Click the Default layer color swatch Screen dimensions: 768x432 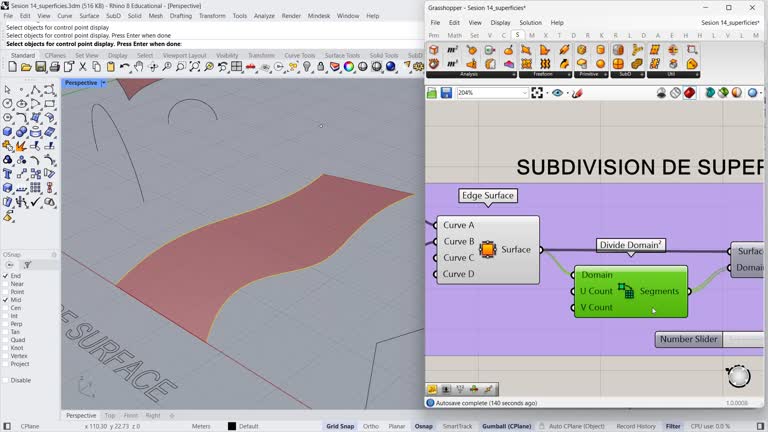tap(232, 426)
